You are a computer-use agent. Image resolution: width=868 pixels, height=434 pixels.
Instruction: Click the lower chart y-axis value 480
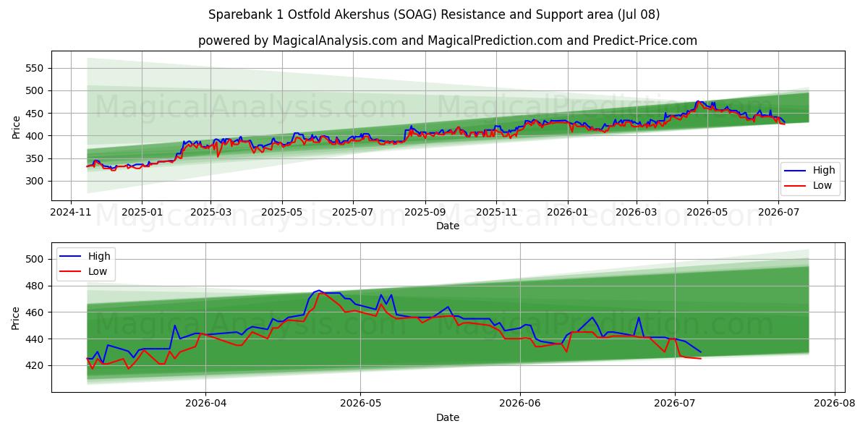36,286
